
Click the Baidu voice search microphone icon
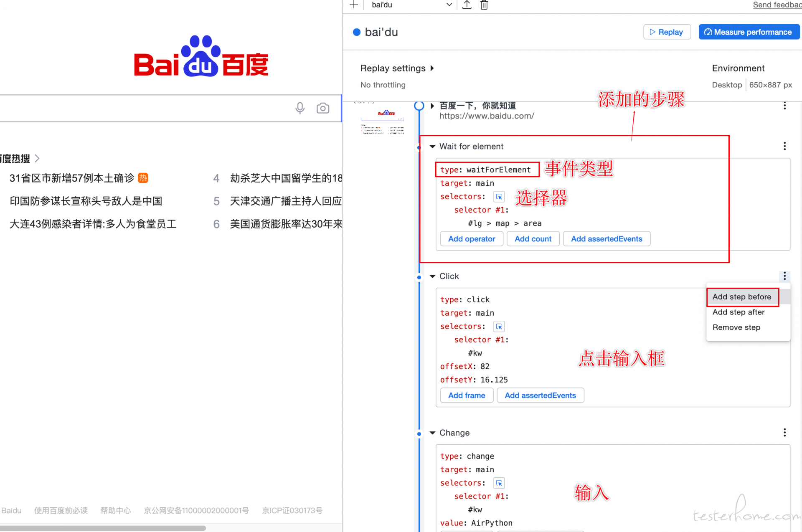(300, 108)
